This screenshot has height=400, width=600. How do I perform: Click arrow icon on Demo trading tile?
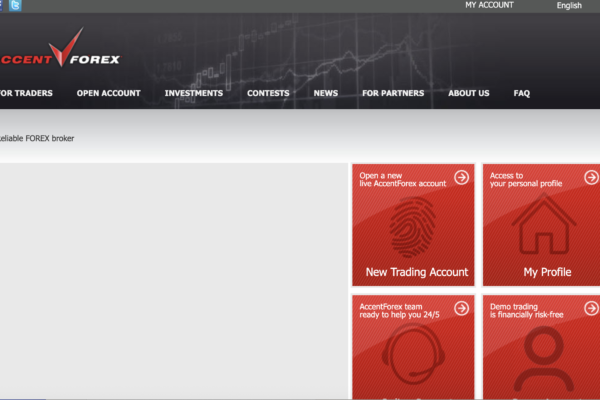pos(591,308)
